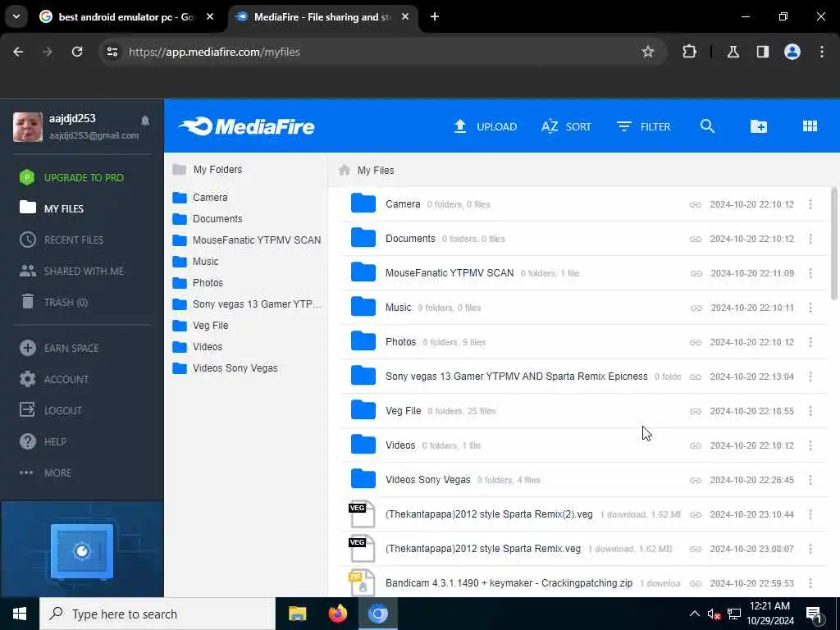Image resolution: width=840 pixels, height=630 pixels.
Task: Open more options for Camera row
Action: point(810,204)
